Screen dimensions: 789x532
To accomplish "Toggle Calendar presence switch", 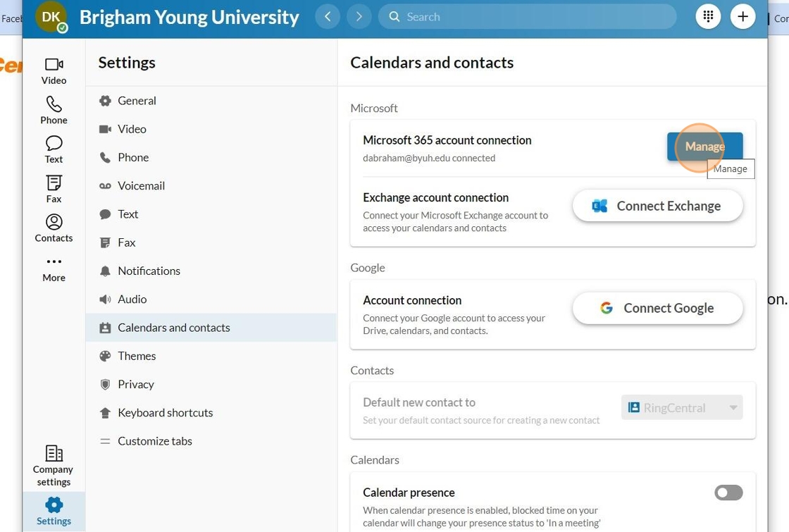I will tap(728, 493).
